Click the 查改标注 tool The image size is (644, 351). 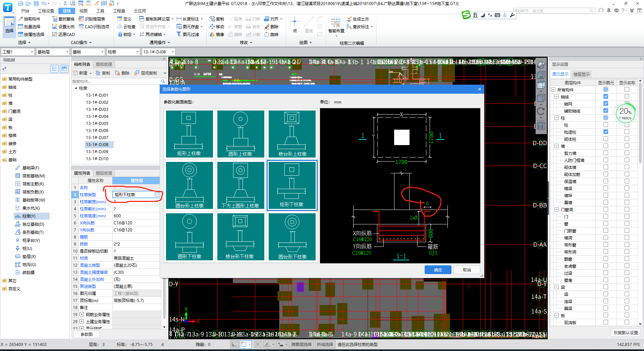pyautogui.click(x=359, y=27)
